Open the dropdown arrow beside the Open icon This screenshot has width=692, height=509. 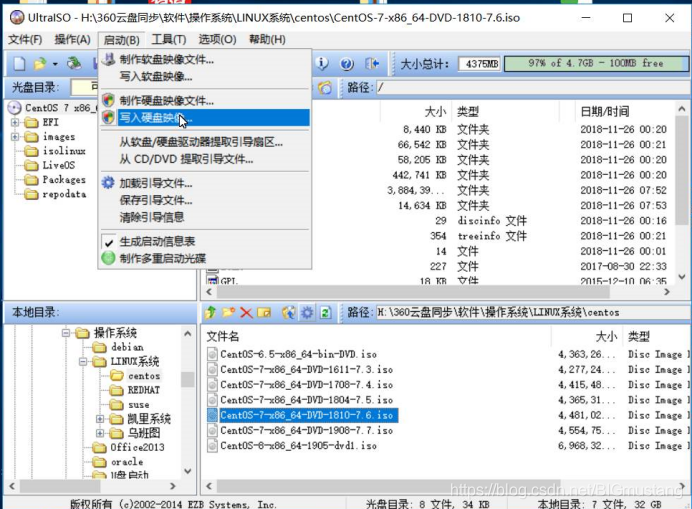[x=55, y=64]
